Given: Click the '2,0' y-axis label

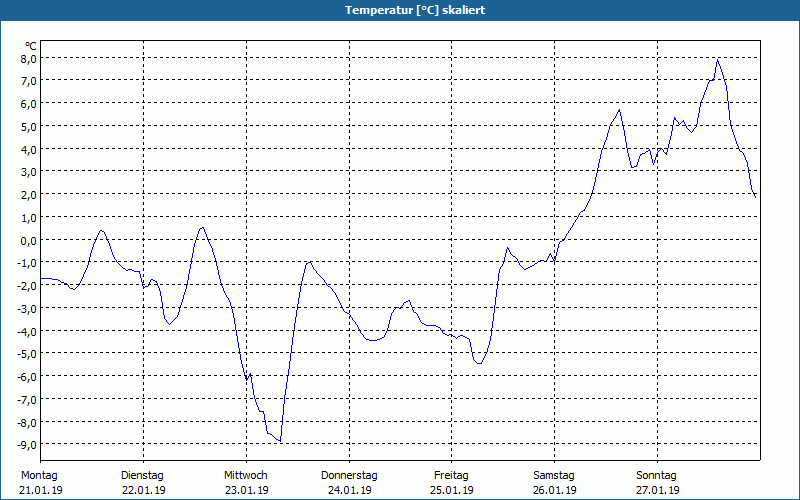Looking at the screenshot, I should pyautogui.click(x=30, y=194).
